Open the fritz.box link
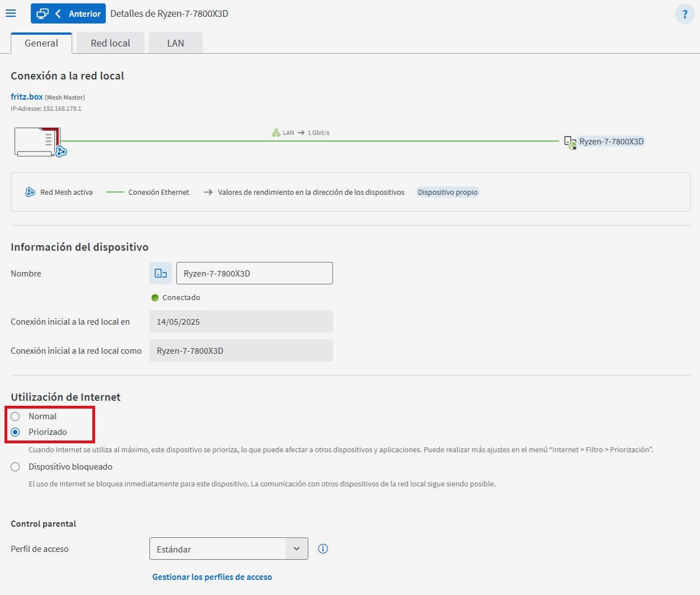The height and width of the screenshot is (595, 700). tap(27, 97)
